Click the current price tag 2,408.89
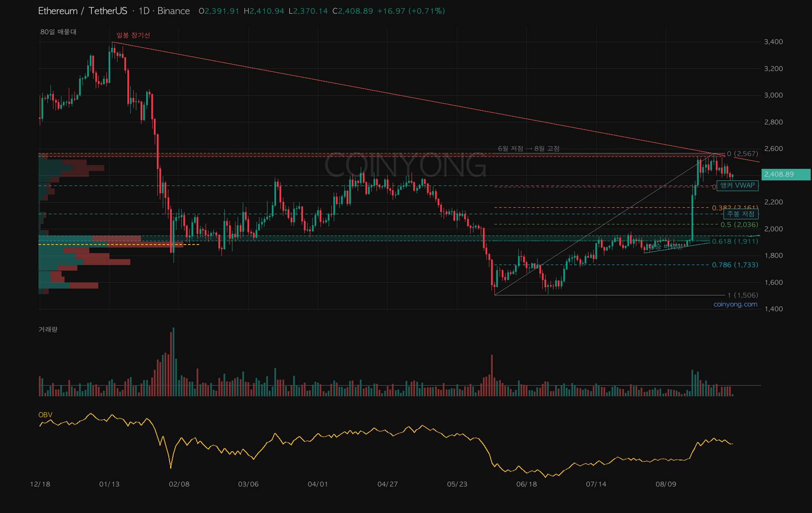Screen dimensions: 812x513 coord(786,174)
